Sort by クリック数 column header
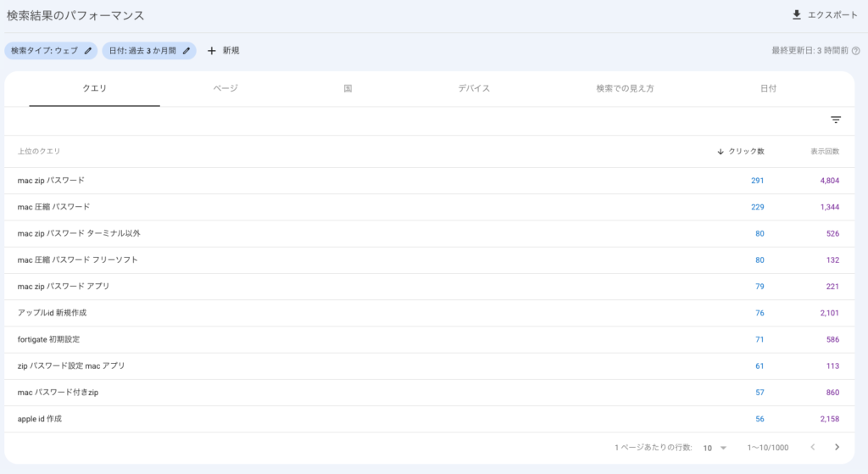This screenshot has width=868, height=474. [746, 151]
